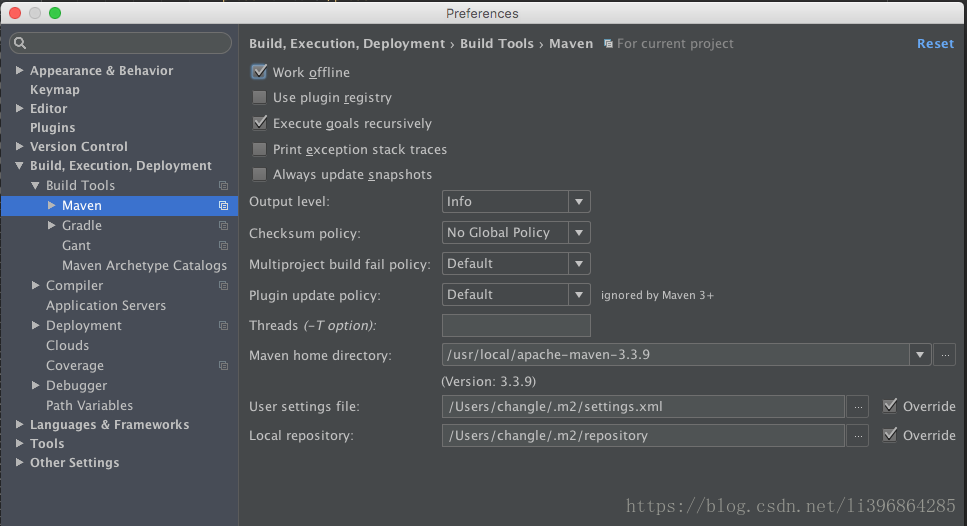The image size is (967, 526).
Task: Click the search magnifier icon
Action: 20,43
